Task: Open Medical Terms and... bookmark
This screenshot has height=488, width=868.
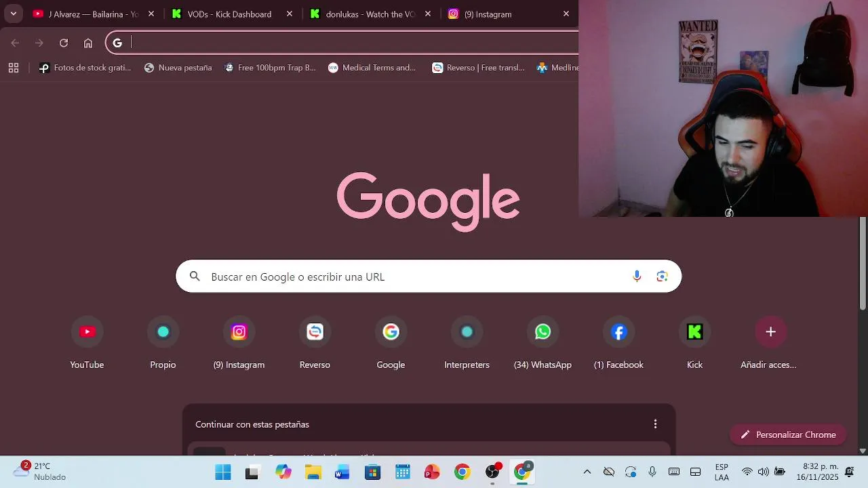Action: coord(372,68)
